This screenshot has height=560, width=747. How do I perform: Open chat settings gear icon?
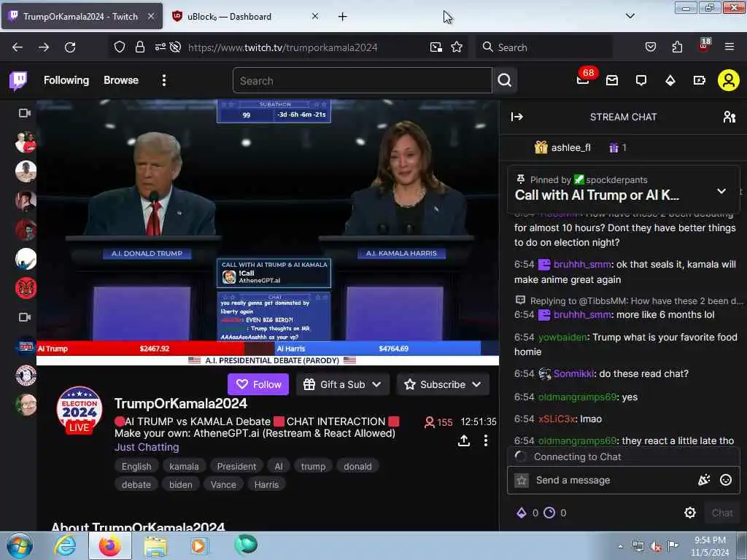point(690,513)
